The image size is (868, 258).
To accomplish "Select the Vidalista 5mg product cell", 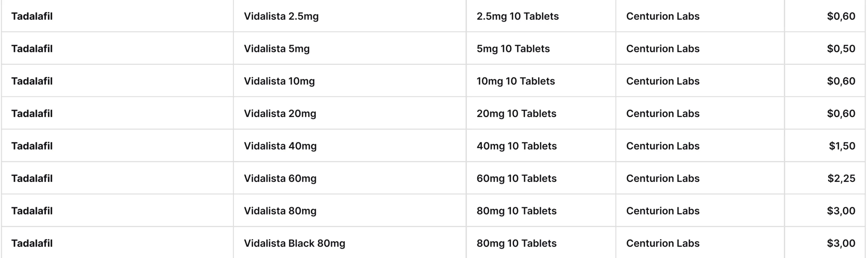I will coord(277,49).
